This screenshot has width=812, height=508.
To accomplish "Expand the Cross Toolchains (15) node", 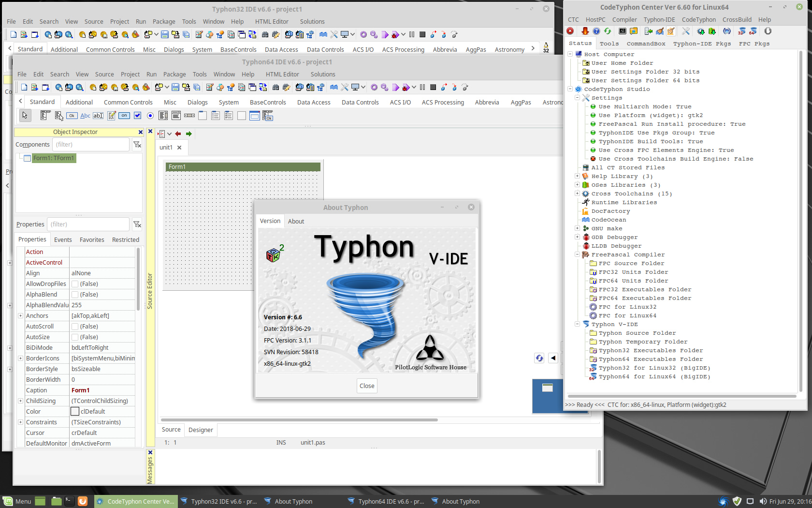I will pos(577,194).
